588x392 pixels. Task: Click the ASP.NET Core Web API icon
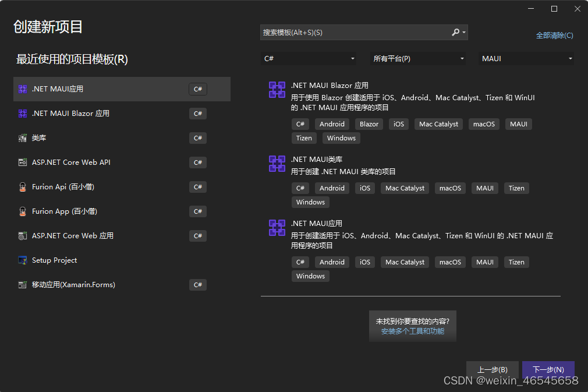pyautogui.click(x=23, y=162)
